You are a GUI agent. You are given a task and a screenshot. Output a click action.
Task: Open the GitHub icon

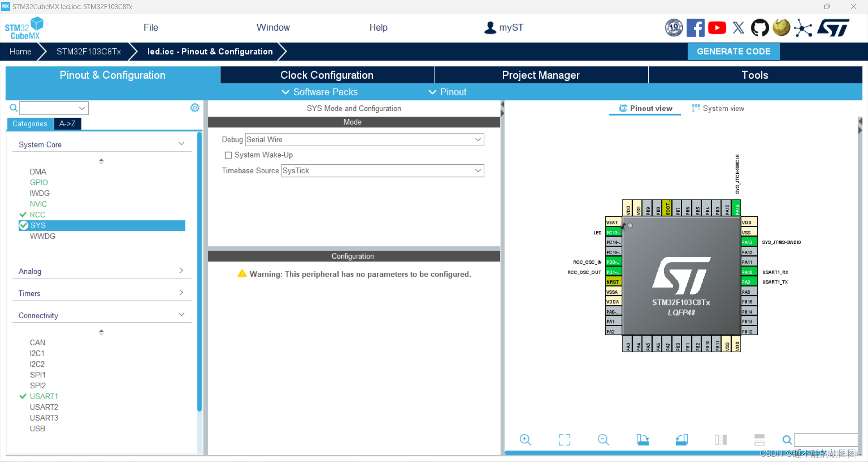759,28
